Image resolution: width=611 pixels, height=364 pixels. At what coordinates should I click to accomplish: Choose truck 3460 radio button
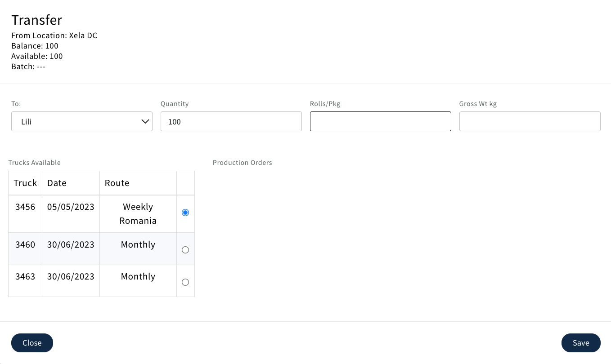[x=185, y=250]
